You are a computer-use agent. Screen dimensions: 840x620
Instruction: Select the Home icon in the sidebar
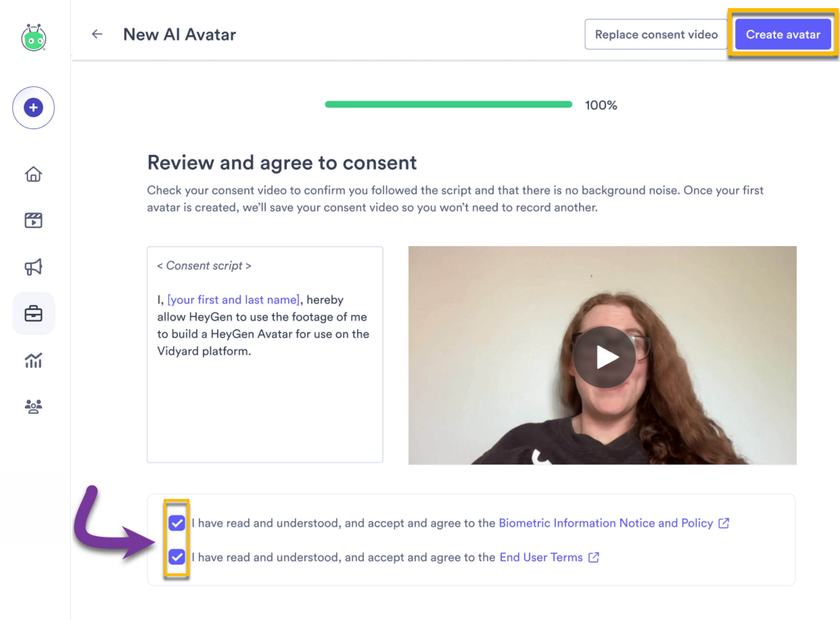tap(33, 174)
